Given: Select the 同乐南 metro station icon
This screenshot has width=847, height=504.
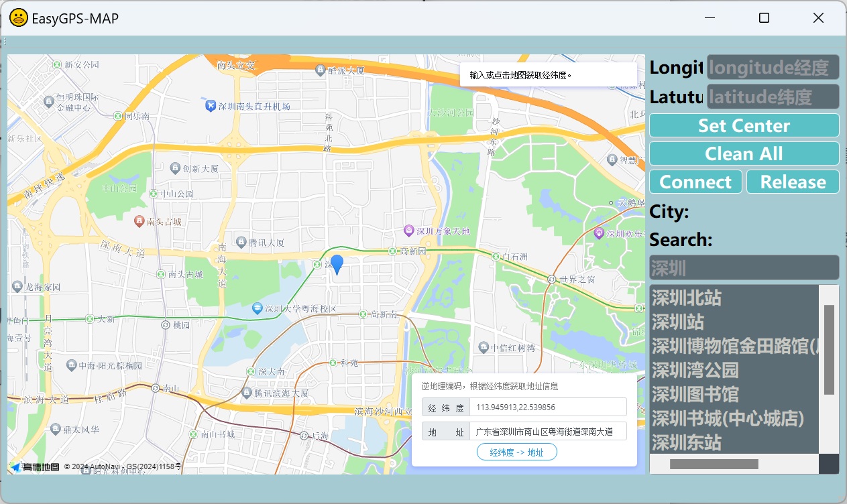Looking at the screenshot, I should [119, 116].
